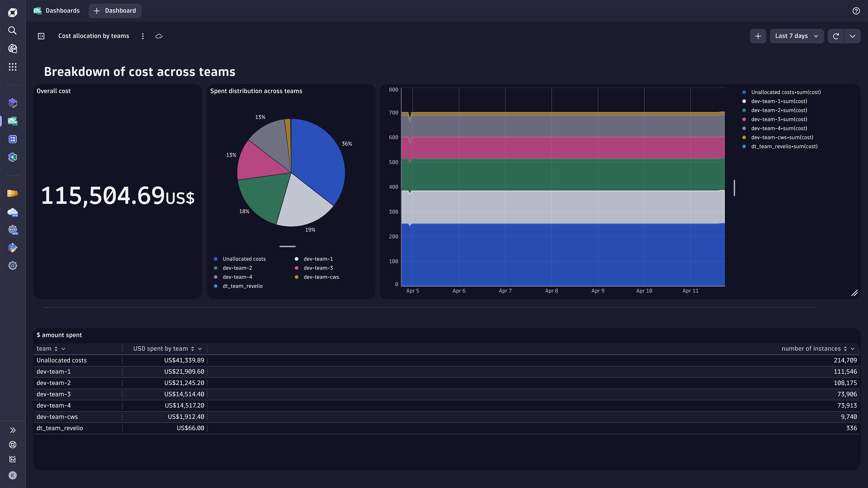Screen dimensions: 868x488
Task: Click the add panel plus button
Action: point(758,36)
